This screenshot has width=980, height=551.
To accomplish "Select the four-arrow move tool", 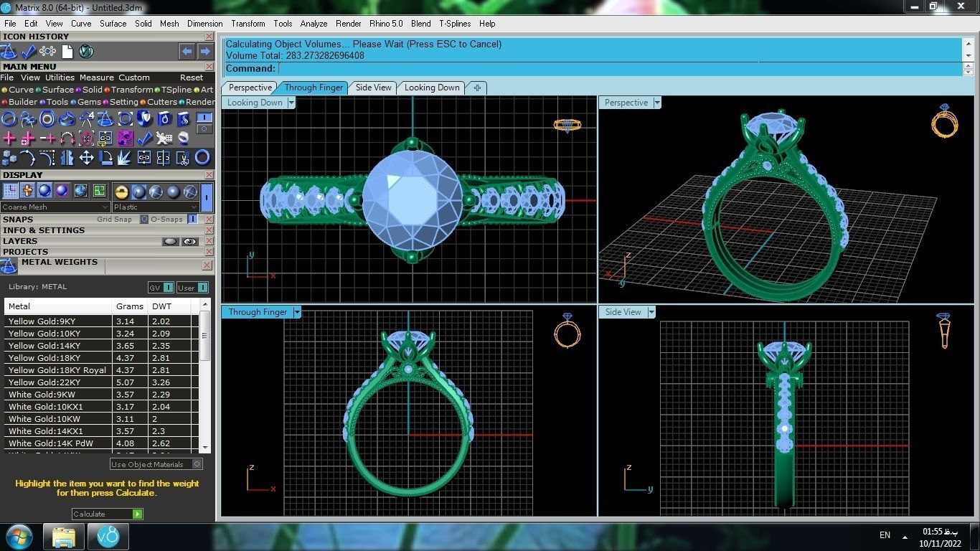I will coord(86,158).
